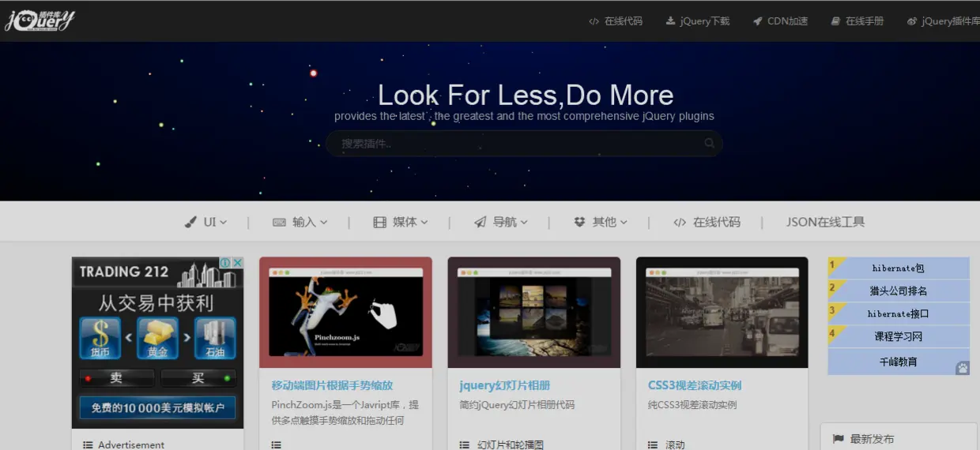Click the 幻灯片和轮播图 category tag
The image size is (980, 450).
click(x=511, y=445)
